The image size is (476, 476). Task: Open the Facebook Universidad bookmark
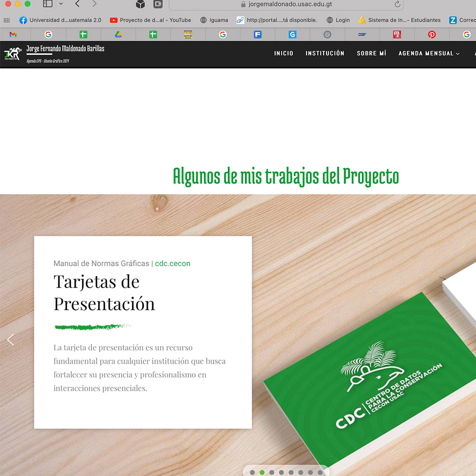60,20
